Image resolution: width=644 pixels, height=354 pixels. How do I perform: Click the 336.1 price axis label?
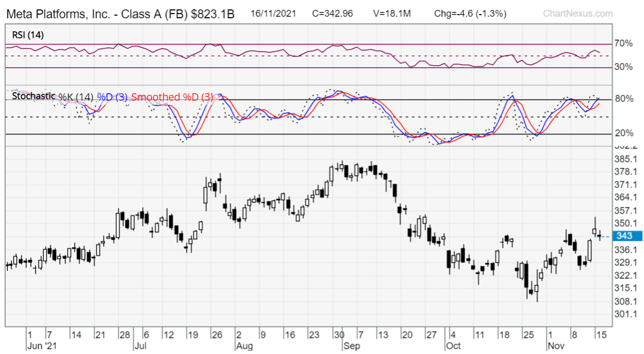(626, 249)
